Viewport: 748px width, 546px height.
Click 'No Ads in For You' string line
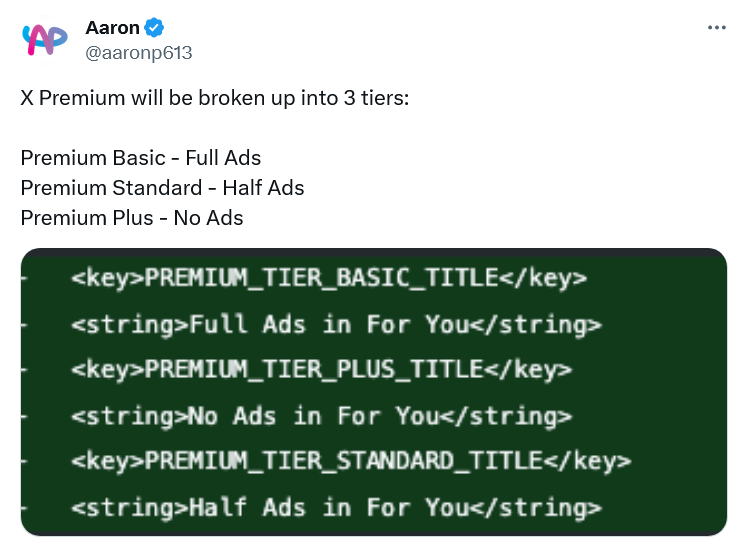(x=322, y=416)
